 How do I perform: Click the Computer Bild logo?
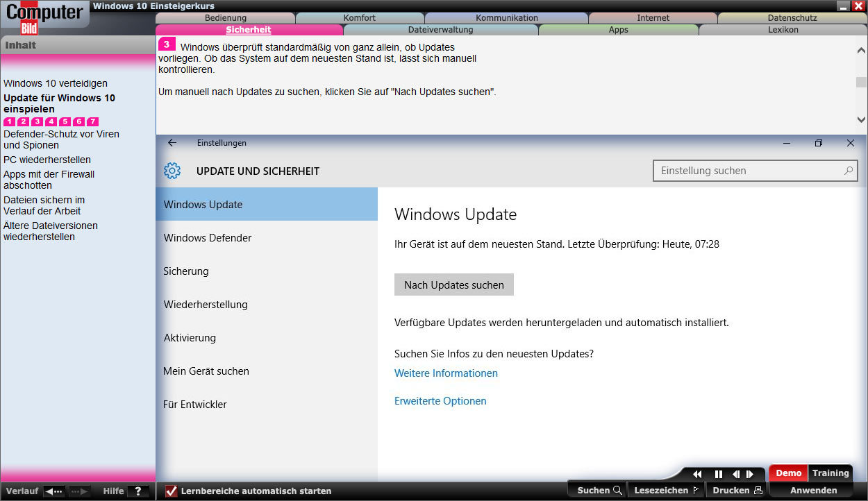tap(44, 17)
